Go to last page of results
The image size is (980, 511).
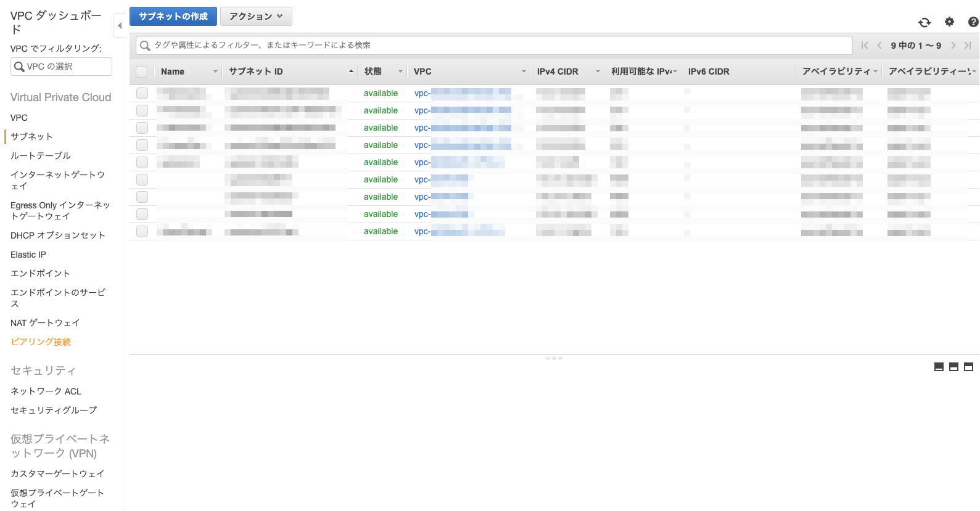click(968, 45)
